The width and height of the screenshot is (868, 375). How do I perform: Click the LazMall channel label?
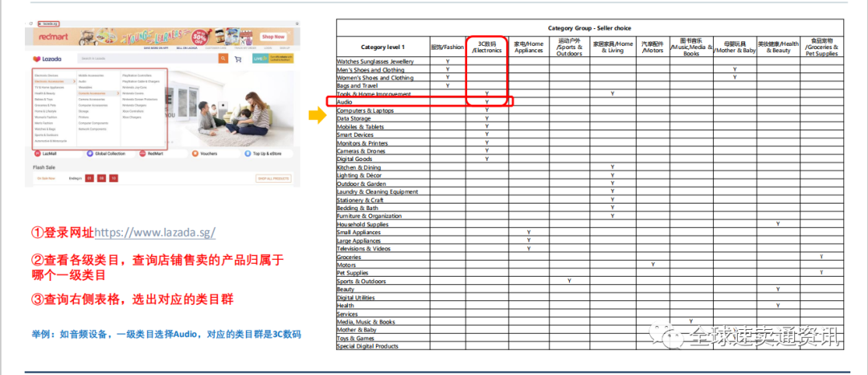coord(49,154)
